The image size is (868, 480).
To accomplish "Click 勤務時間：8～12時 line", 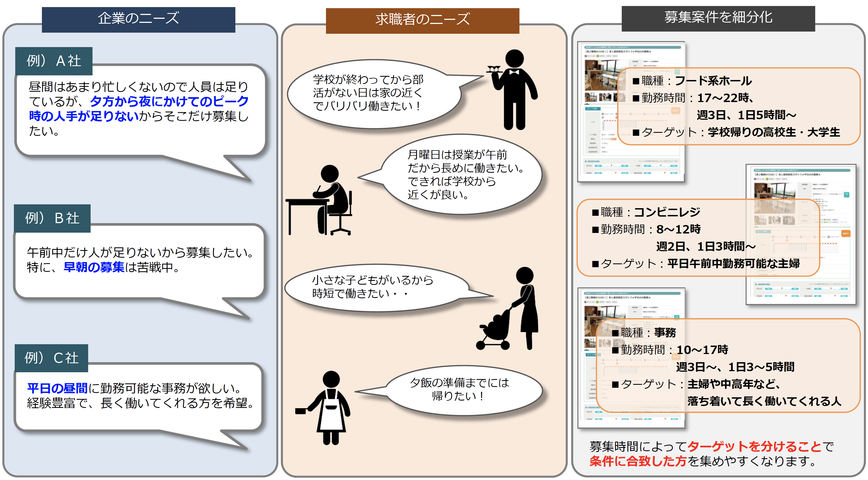I will coord(646,229).
